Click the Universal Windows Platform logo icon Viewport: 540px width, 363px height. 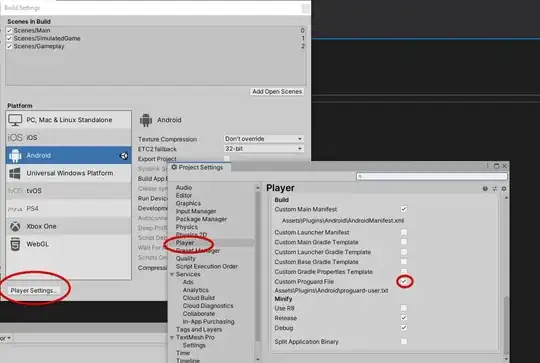coord(15,173)
